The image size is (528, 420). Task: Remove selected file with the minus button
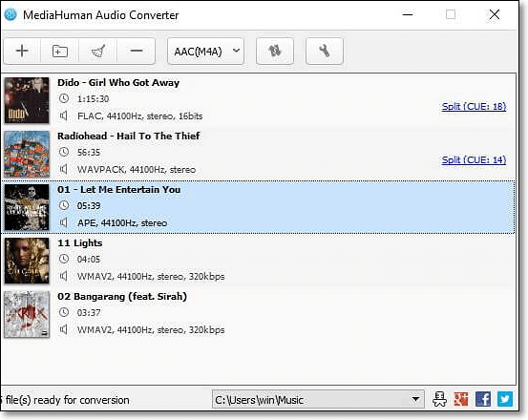[x=137, y=51]
